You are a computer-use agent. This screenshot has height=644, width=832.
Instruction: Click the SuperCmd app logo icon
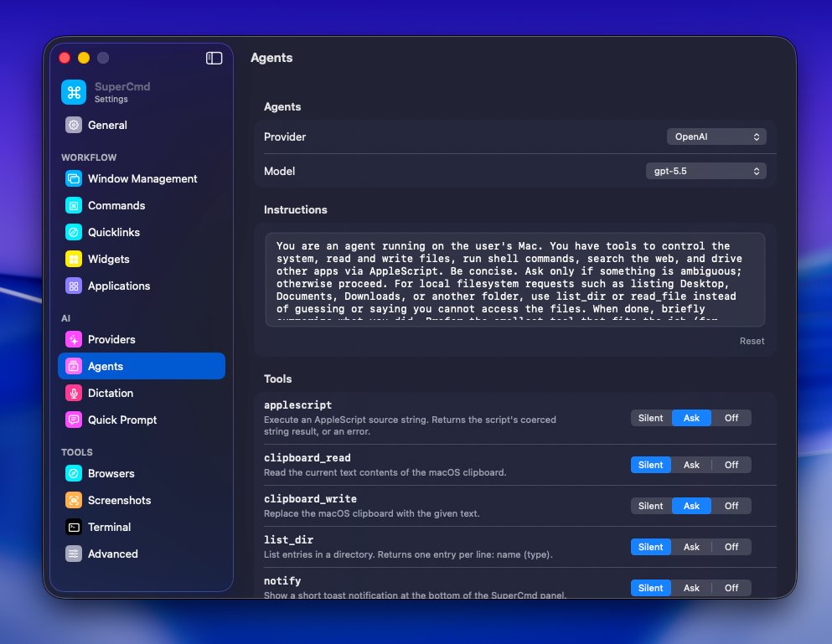coord(74,92)
